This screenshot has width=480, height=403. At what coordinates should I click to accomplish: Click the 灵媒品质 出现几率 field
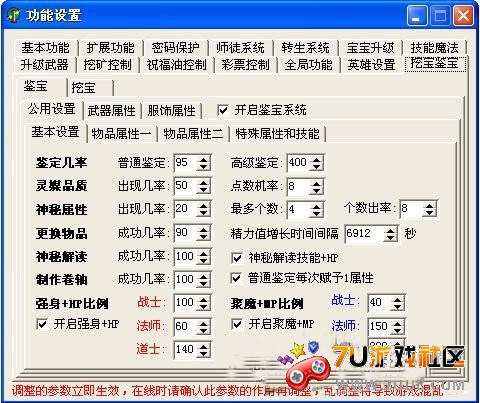point(185,186)
